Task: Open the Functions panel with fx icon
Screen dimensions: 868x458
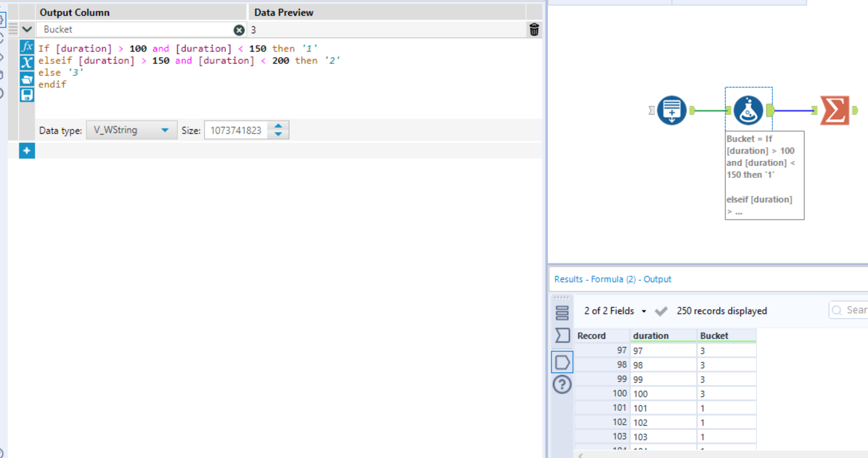Action: coord(27,46)
